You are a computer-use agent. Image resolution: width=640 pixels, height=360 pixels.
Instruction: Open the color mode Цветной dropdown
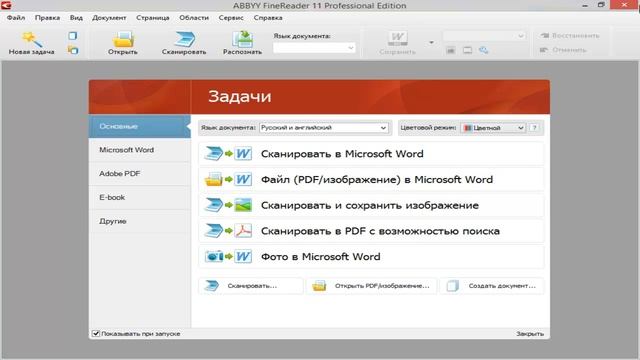493,128
